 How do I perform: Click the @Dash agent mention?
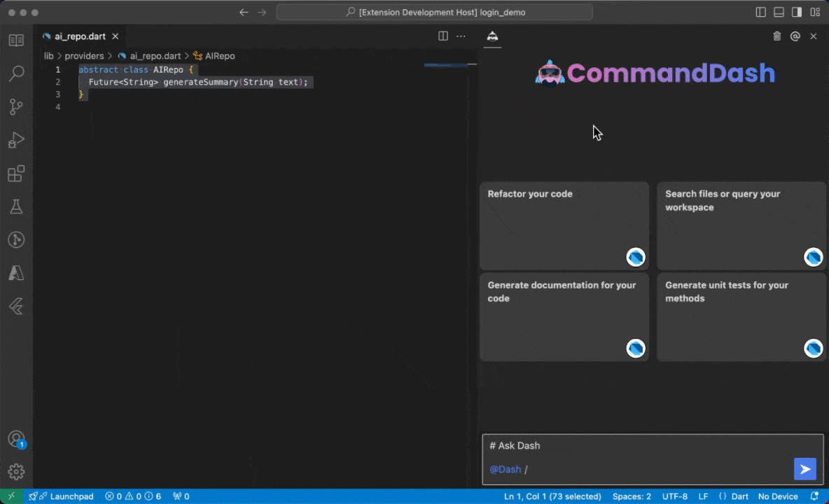click(505, 469)
